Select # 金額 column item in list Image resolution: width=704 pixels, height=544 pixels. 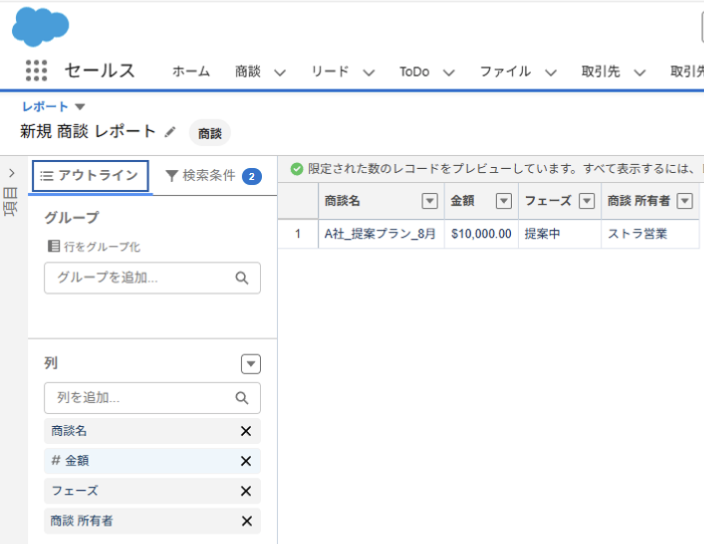152,461
